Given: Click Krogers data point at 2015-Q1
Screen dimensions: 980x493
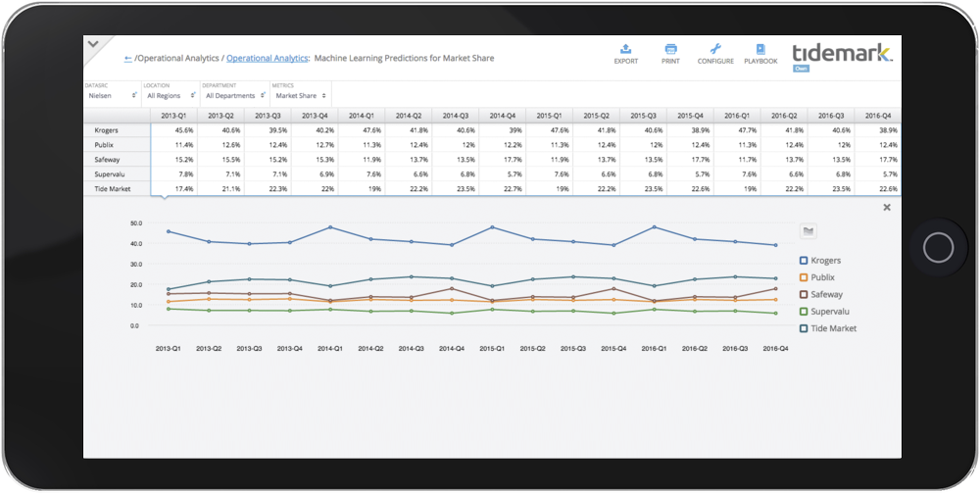Looking at the screenshot, I should pos(493,226).
